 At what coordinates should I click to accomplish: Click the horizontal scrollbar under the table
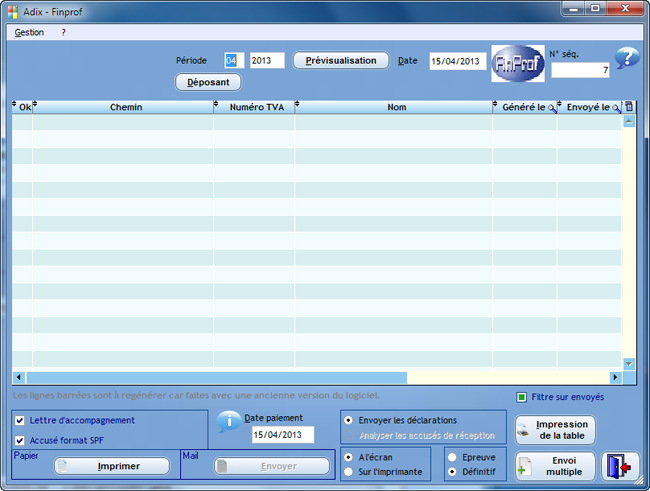pos(210,377)
